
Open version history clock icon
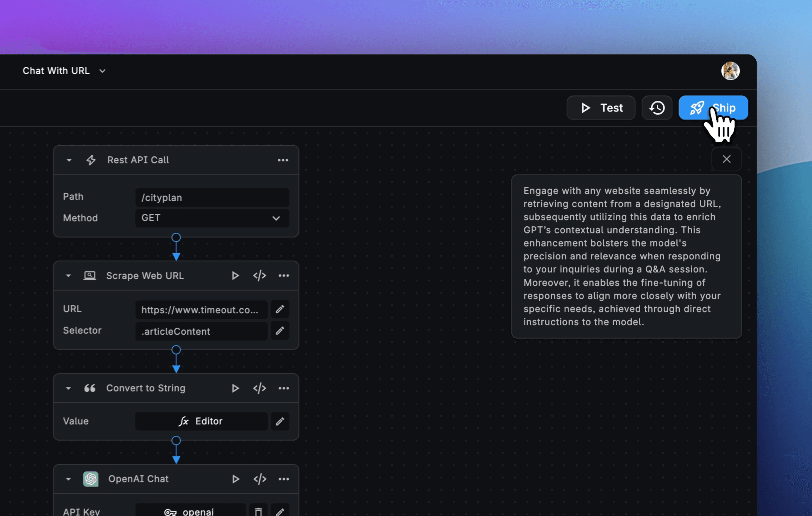[x=657, y=108]
